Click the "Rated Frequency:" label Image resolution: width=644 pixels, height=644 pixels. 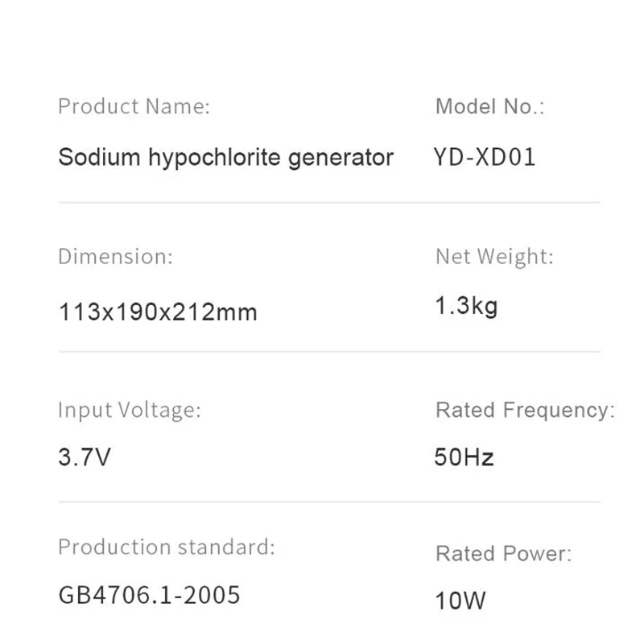[525, 410]
